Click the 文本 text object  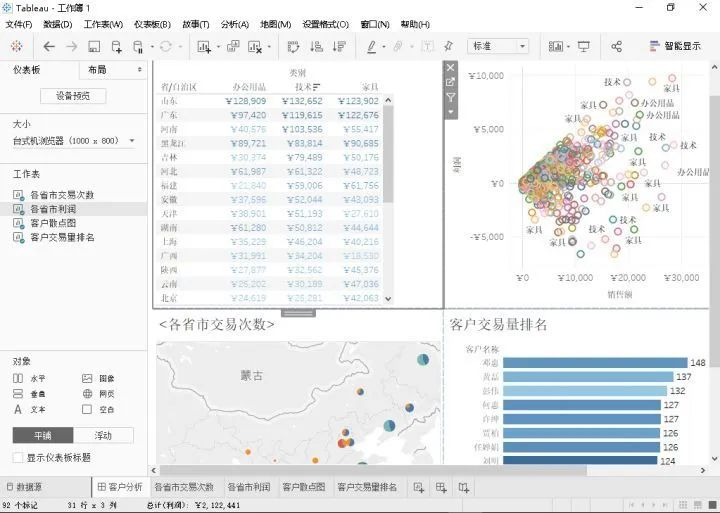(29, 409)
